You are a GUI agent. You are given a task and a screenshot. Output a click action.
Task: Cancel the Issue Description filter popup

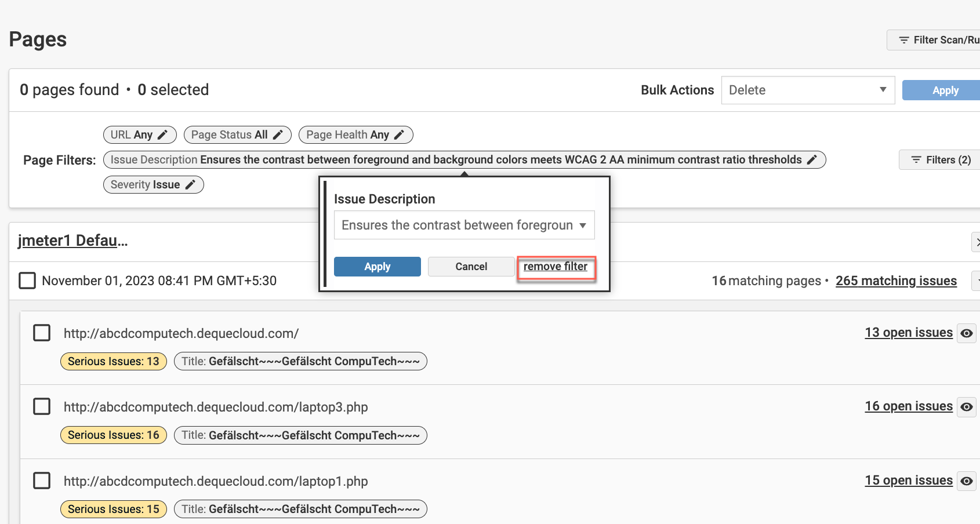471,267
